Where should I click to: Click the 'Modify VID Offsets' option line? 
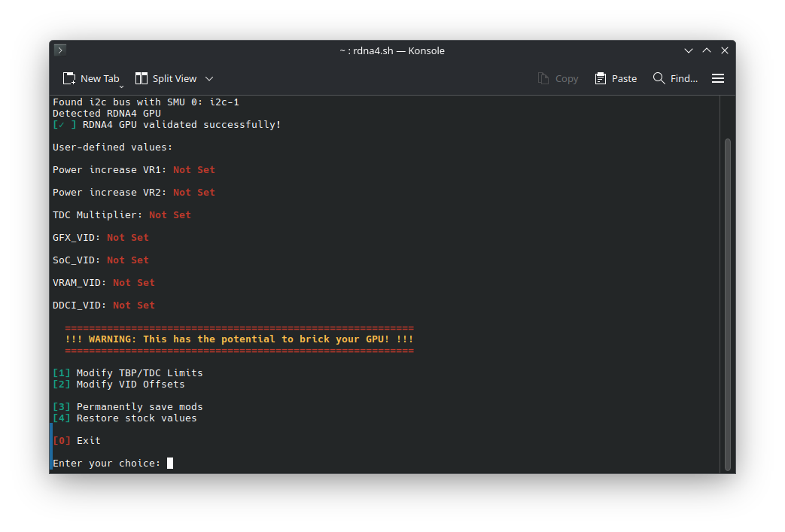coord(130,385)
